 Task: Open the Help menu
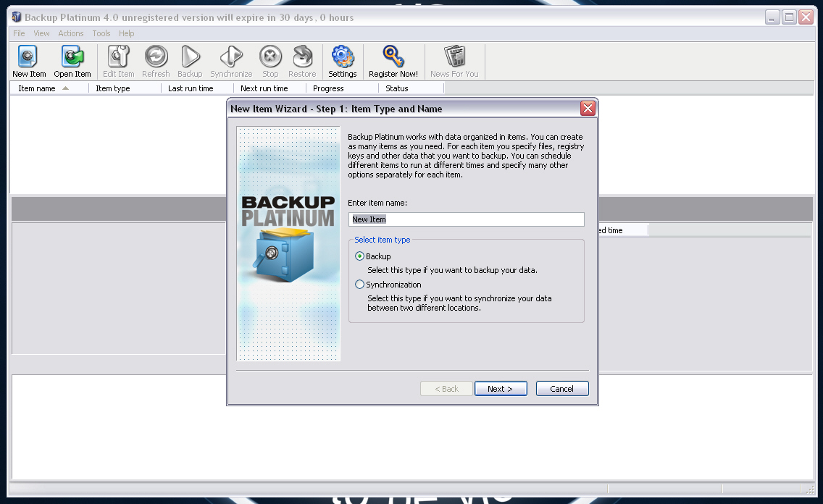pos(127,33)
